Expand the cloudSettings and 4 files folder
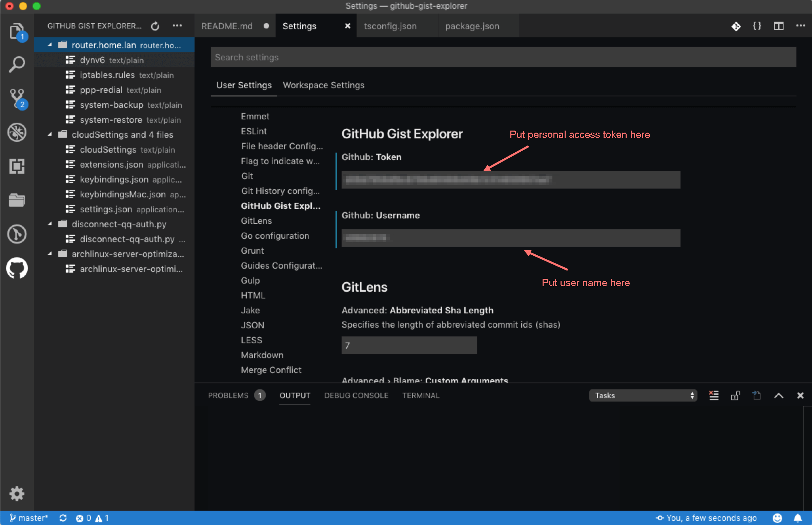Screen dimensions: 812x525 pos(52,135)
